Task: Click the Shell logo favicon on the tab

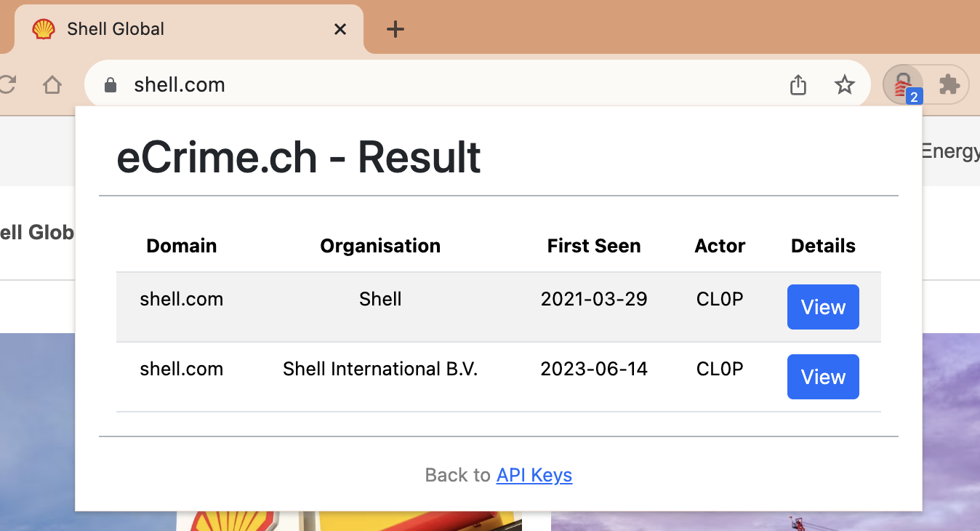Action: point(44,29)
